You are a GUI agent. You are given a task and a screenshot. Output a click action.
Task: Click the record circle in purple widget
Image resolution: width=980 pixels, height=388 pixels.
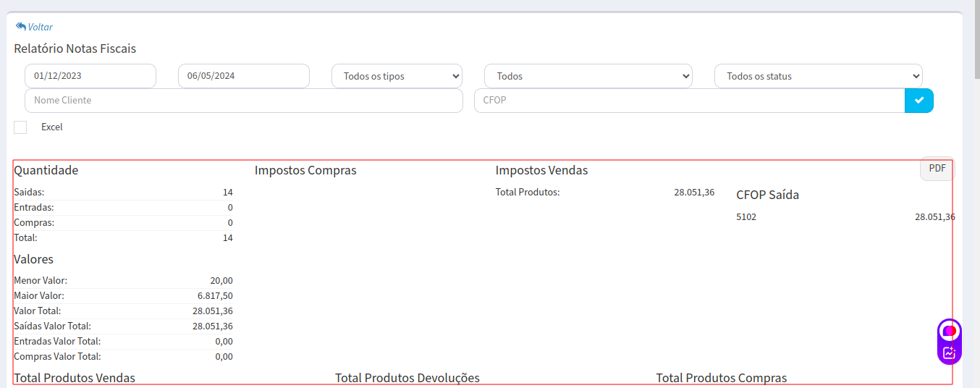[x=949, y=331]
